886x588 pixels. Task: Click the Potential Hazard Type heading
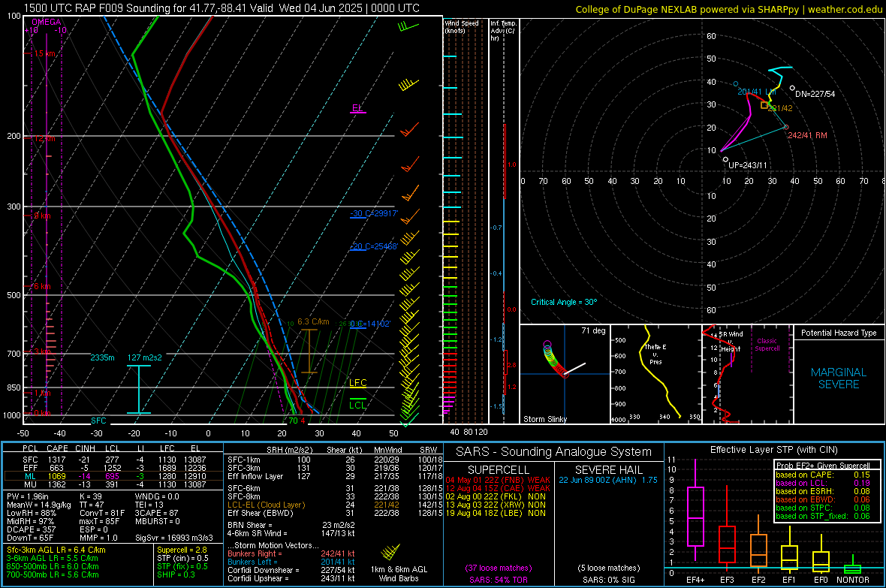click(839, 333)
